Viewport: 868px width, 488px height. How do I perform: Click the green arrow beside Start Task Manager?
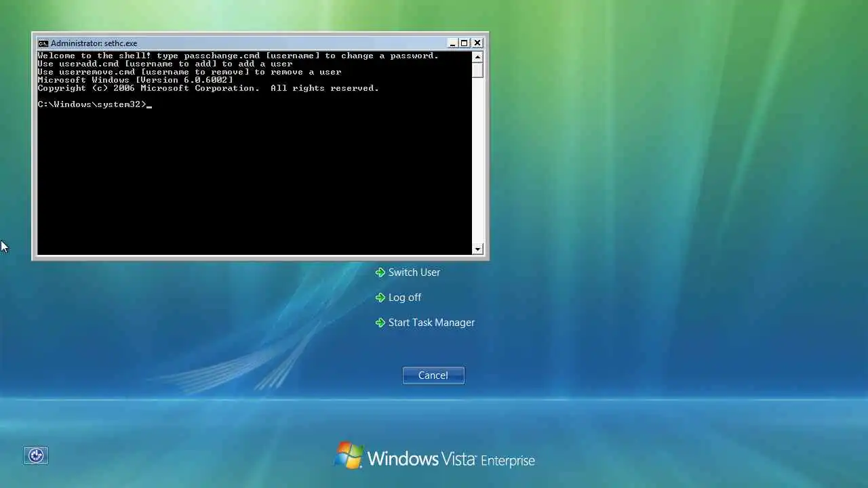(x=380, y=323)
